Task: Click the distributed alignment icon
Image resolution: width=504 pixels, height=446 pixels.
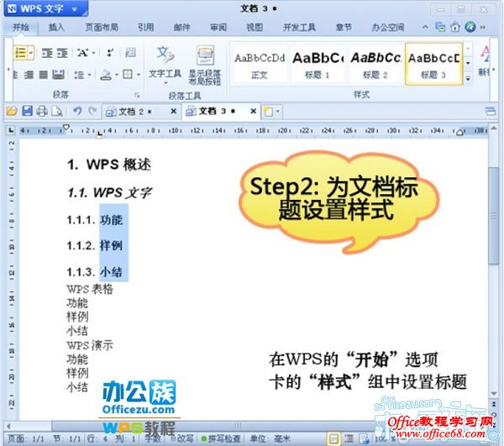Action: pyautogui.click(x=59, y=75)
